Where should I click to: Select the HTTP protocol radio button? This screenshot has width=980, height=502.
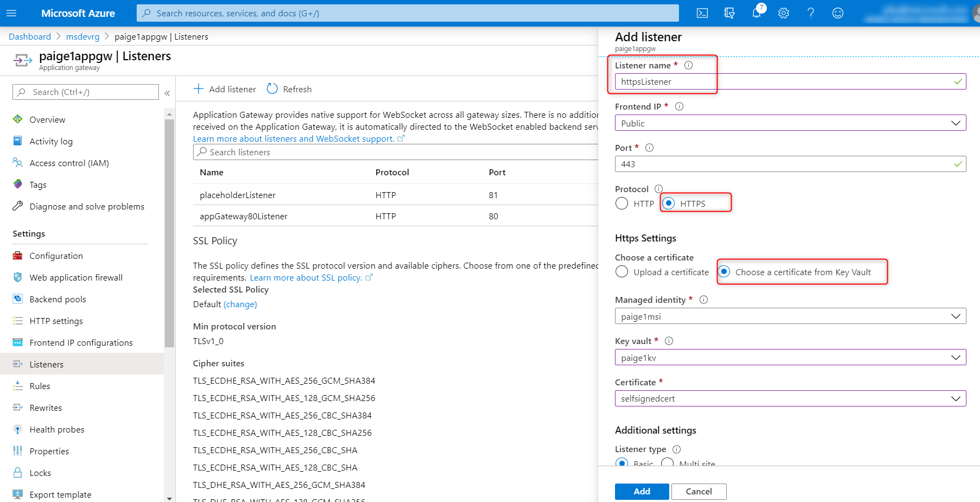click(x=622, y=204)
